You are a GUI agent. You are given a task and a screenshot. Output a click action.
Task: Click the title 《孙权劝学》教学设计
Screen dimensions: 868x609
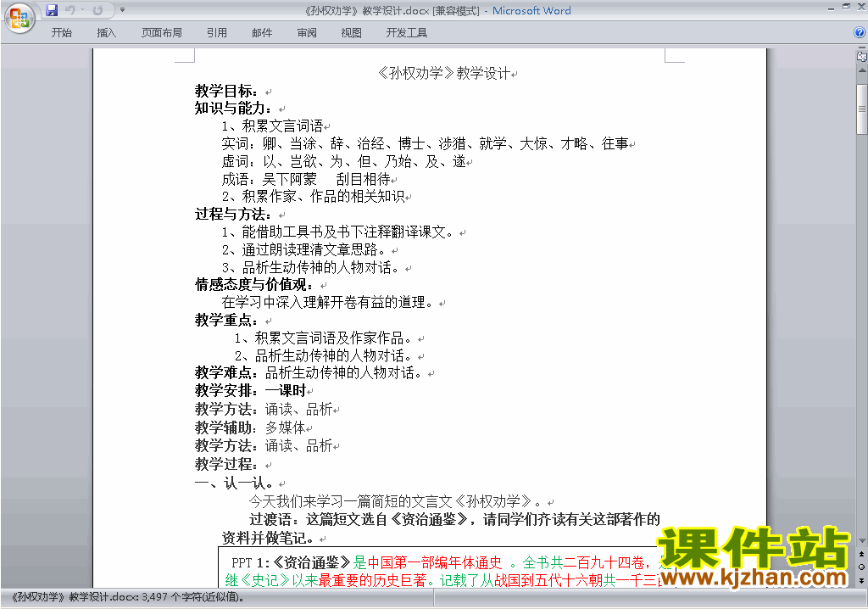443,73
